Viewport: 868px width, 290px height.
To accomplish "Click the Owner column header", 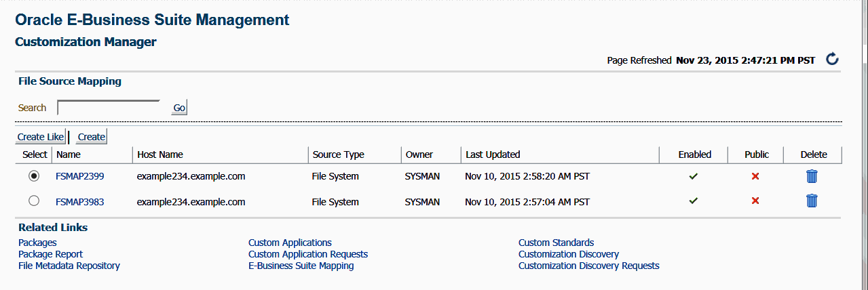I will (419, 154).
